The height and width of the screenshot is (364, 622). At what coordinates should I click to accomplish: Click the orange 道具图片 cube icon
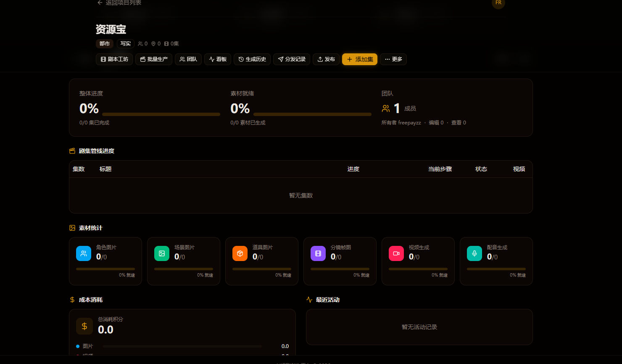click(240, 253)
